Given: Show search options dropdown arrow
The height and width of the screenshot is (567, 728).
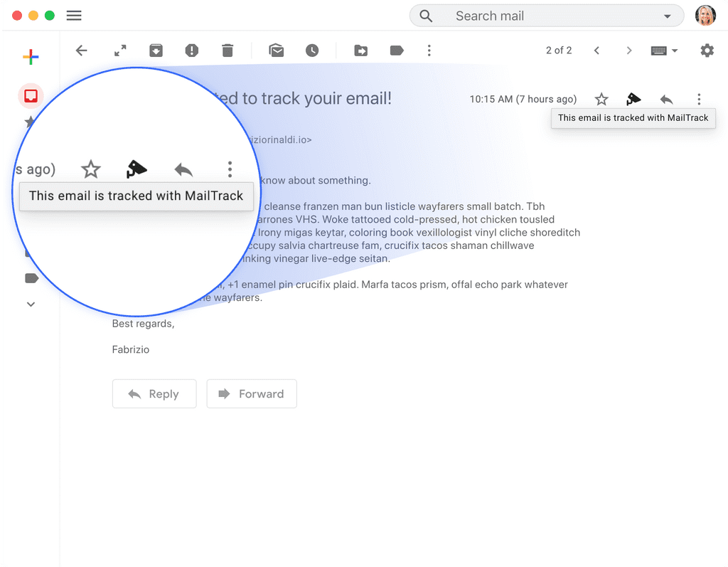Looking at the screenshot, I should tap(667, 16).
